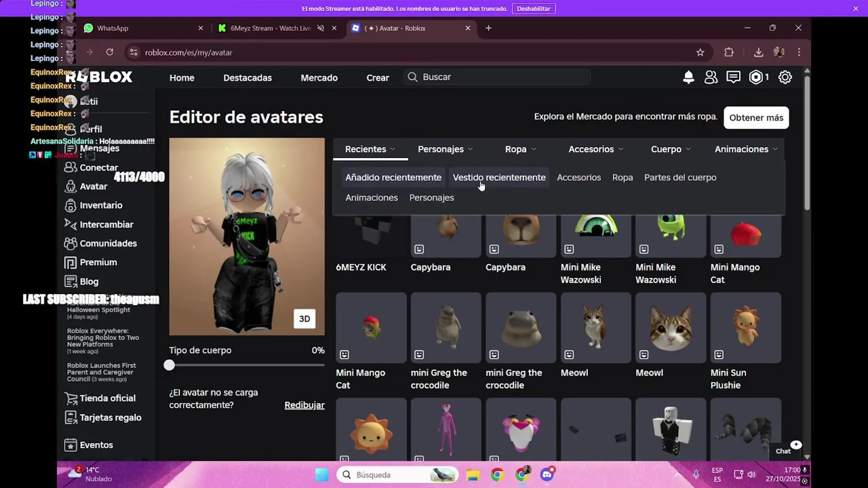Open Conectar in the Roblox sidebar

(x=91, y=167)
